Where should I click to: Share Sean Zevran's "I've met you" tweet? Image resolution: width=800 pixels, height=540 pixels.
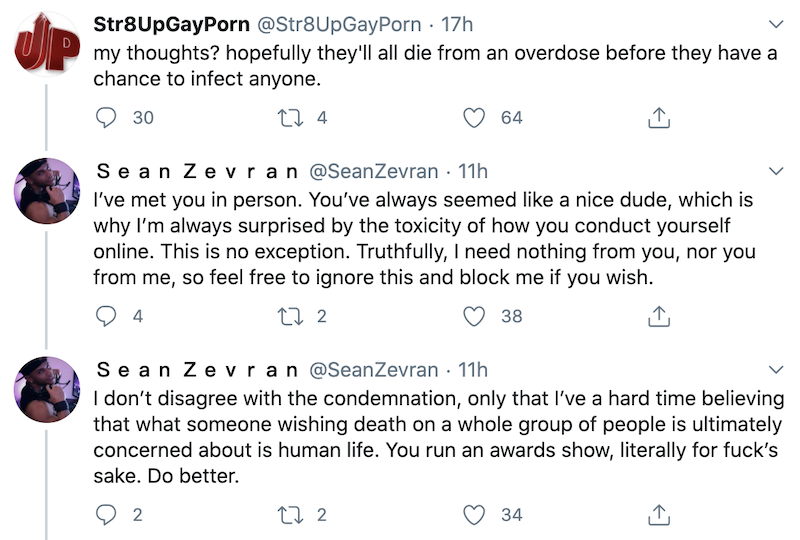click(x=658, y=317)
